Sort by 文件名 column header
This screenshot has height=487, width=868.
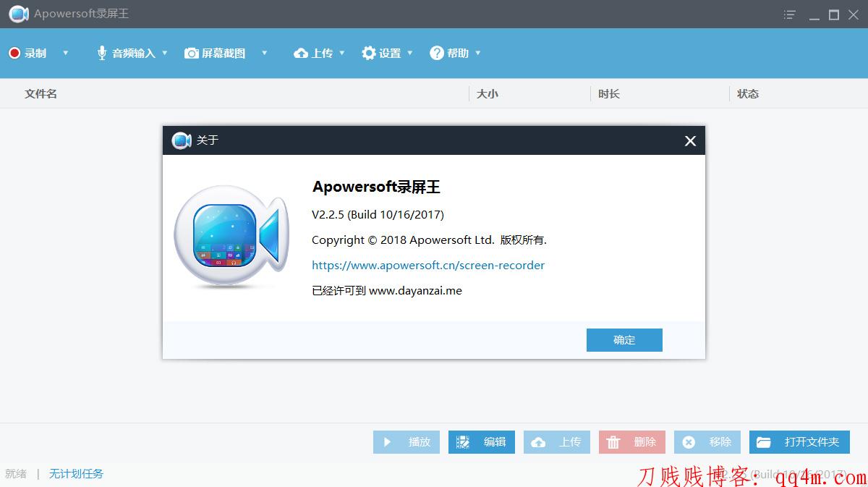pyautogui.click(x=41, y=93)
